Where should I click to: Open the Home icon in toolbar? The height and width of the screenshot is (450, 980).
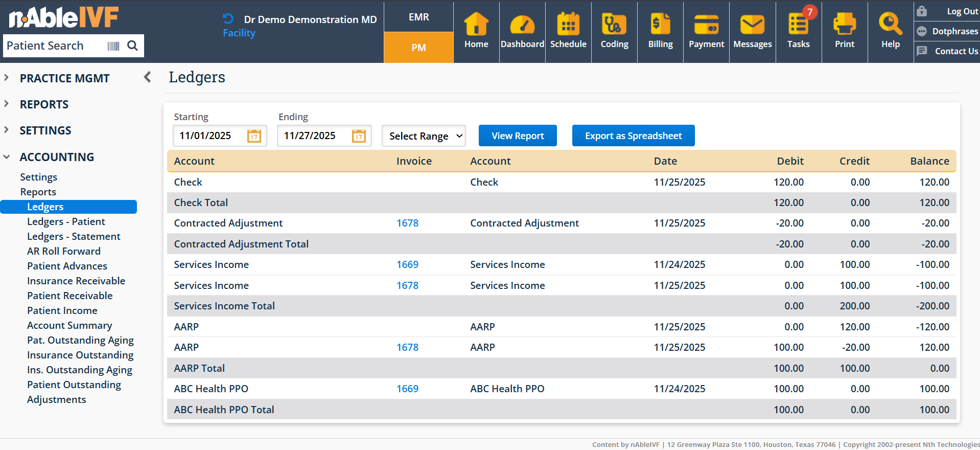[x=476, y=31]
